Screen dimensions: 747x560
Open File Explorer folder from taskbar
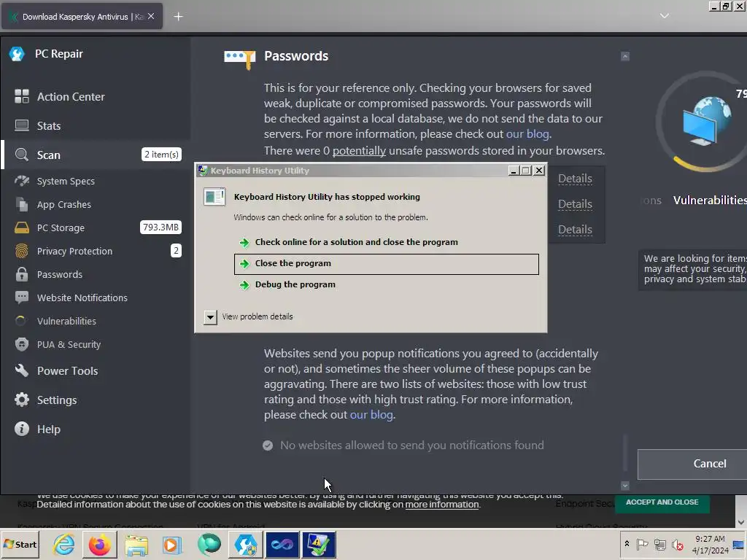coord(136,545)
